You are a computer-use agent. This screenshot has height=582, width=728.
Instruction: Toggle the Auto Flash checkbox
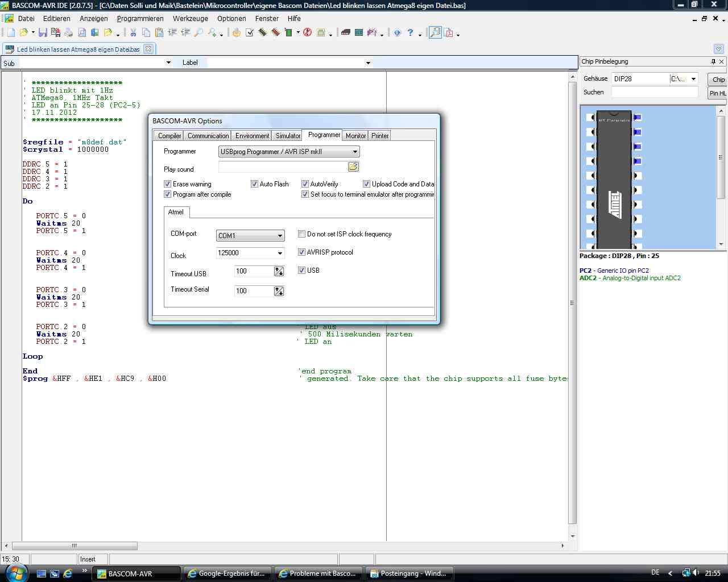coord(254,184)
